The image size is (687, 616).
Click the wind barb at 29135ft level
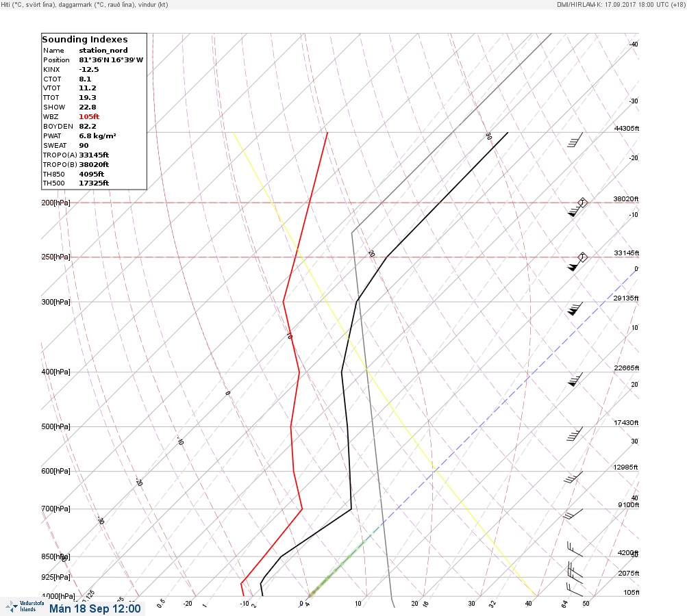(575, 309)
